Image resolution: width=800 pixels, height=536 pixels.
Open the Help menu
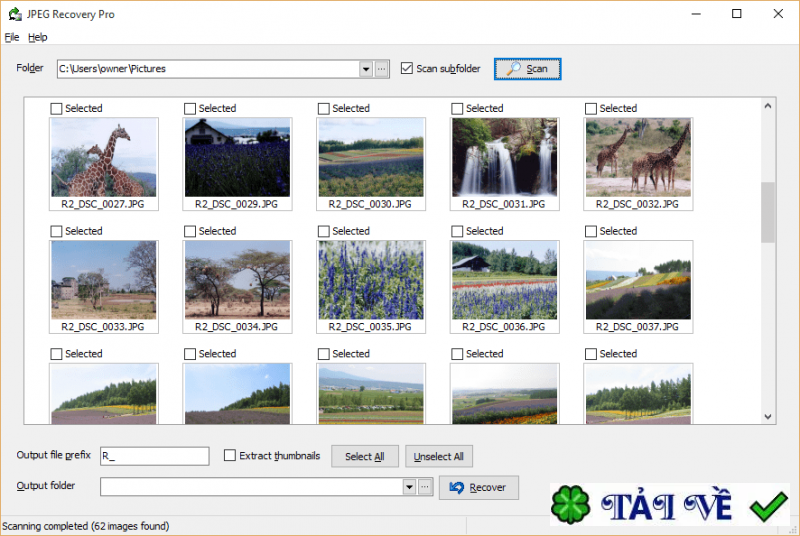coord(38,37)
